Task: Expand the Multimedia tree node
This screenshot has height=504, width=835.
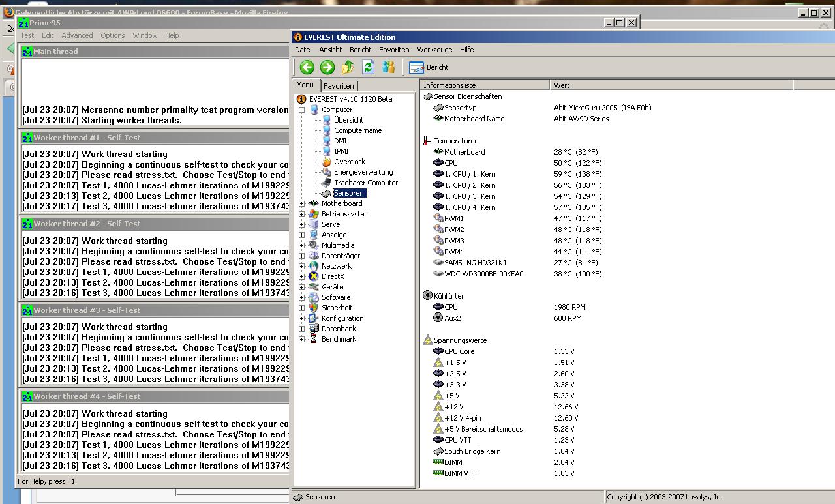Action: (x=302, y=245)
